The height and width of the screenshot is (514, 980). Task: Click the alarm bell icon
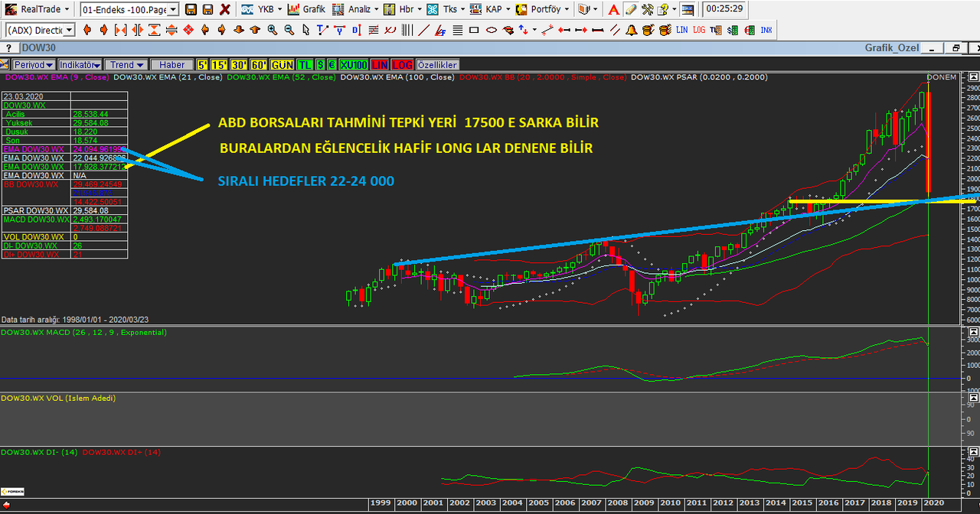[632, 30]
